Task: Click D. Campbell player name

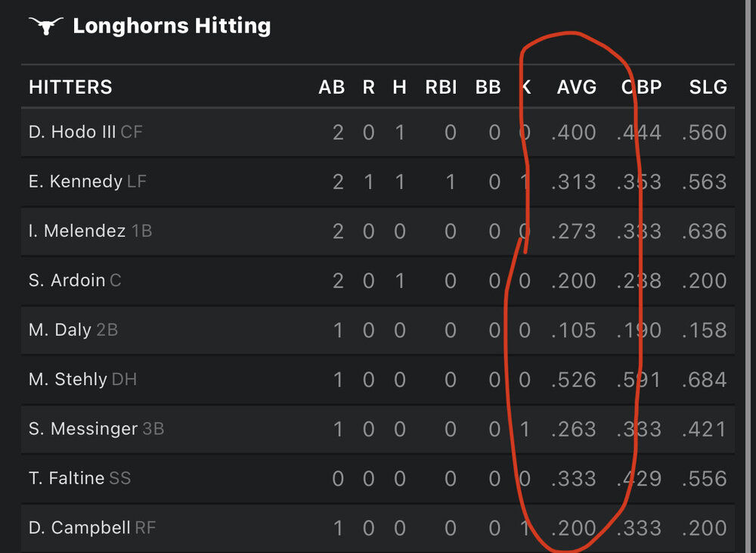Action: click(x=79, y=528)
